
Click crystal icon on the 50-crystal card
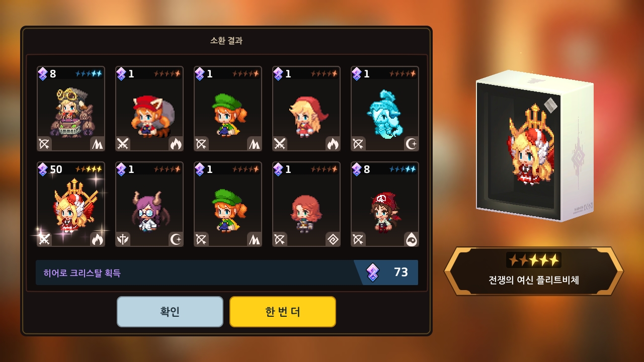point(43,169)
